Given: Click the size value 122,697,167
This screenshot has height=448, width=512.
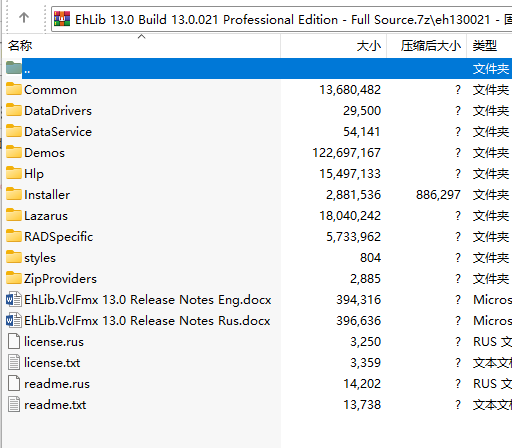Looking at the screenshot, I should [x=346, y=153].
